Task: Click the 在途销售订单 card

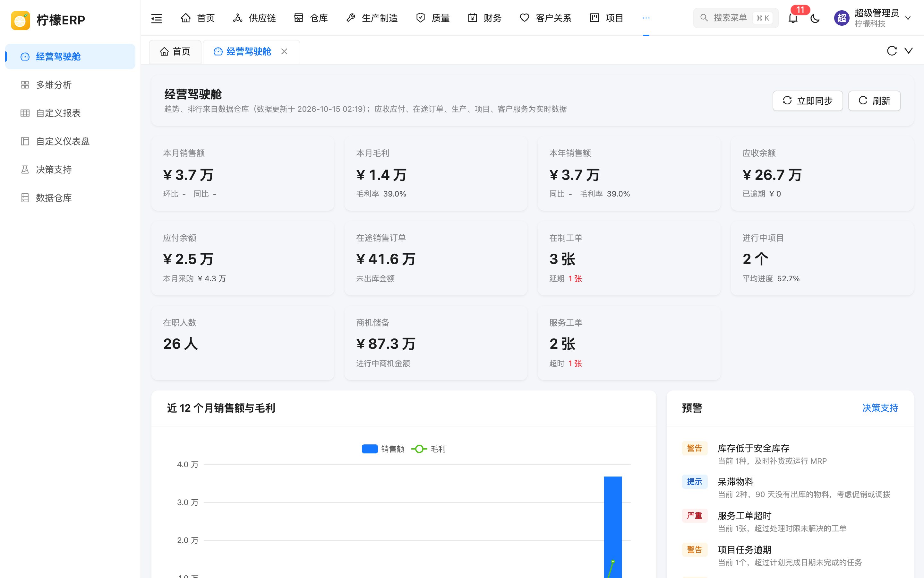Action: (x=436, y=258)
